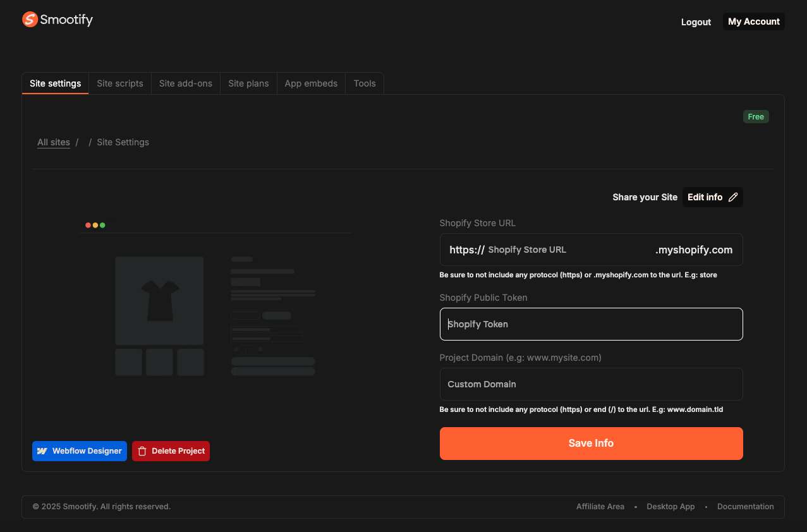Open the Site scripts tab
Image resolution: width=807 pixels, height=532 pixels.
(120, 83)
